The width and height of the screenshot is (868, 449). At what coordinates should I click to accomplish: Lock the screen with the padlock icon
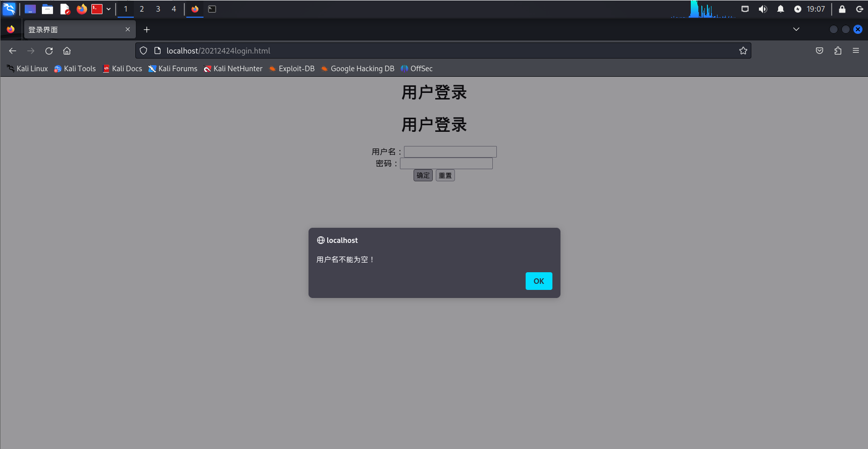pyautogui.click(x=842, y=9)
